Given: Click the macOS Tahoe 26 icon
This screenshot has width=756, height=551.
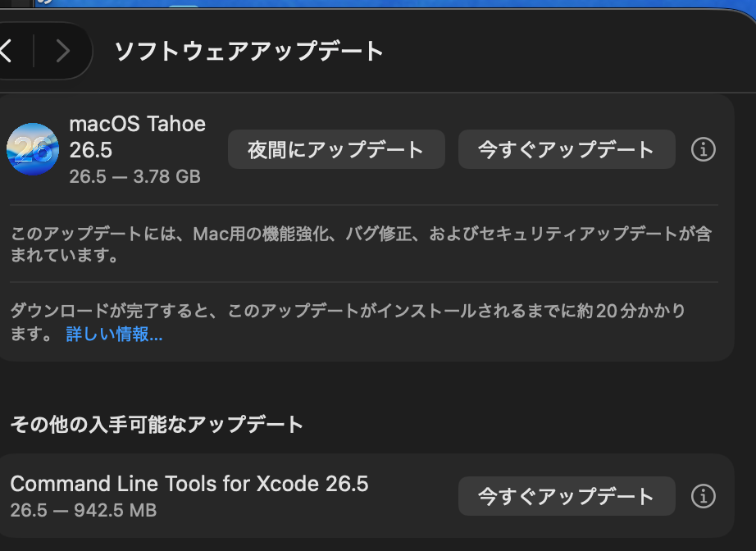Looking at the screenshot, I should pyautogui.click(x=33, y=149).
